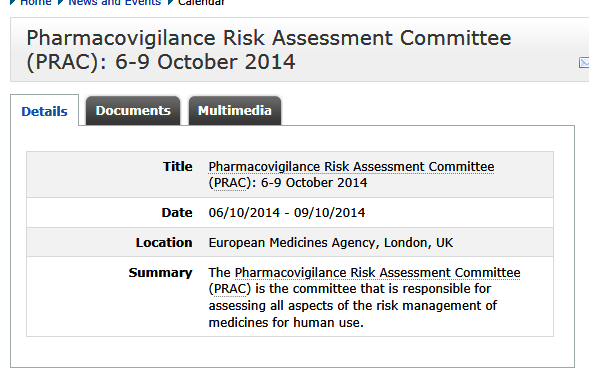Image resolution: width=589 pixels, height=370 pixels.
Task: Click Pharmacovigilance Risk Assessment Committee term in Title row
Action: [x=351, y=166]
